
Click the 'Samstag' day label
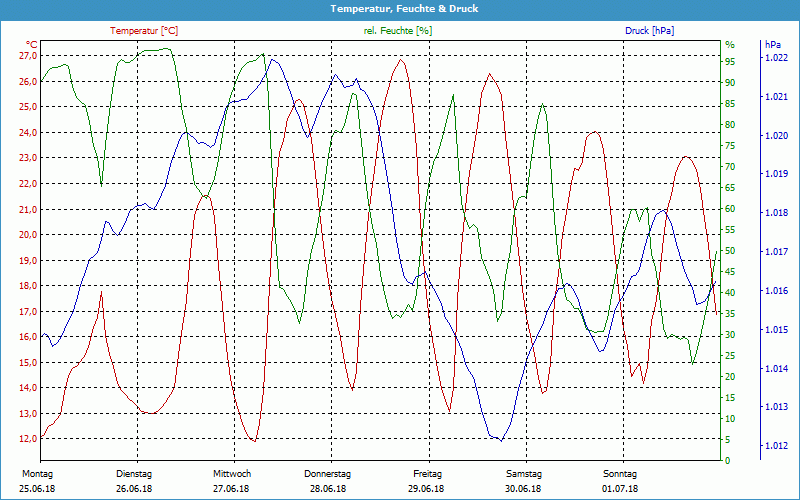[524, 473]
